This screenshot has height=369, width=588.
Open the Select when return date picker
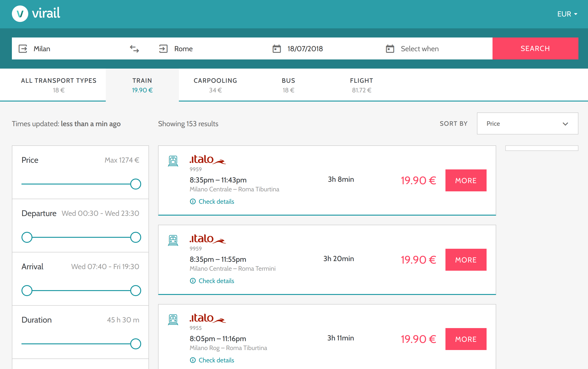click(x=420, y=49)
